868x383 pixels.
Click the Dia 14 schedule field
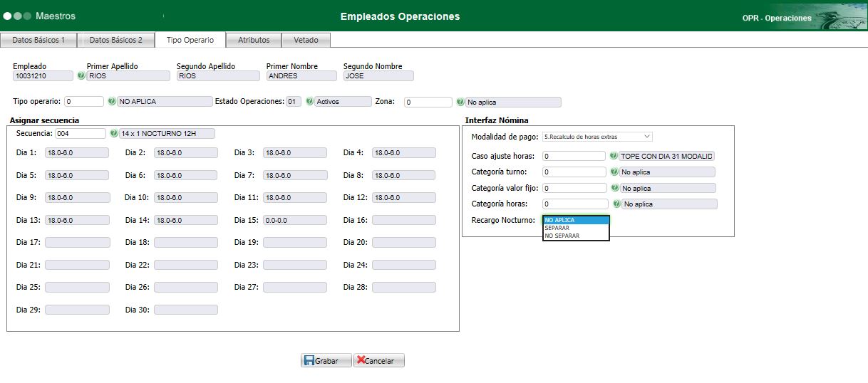[186, 220]
